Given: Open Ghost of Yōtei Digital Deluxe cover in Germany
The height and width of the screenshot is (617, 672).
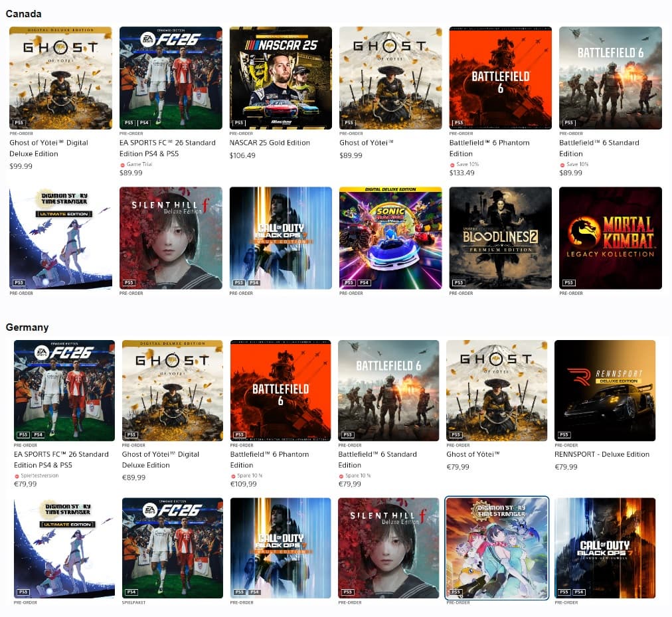Looking at the screenshot, I should pos(172,391).
